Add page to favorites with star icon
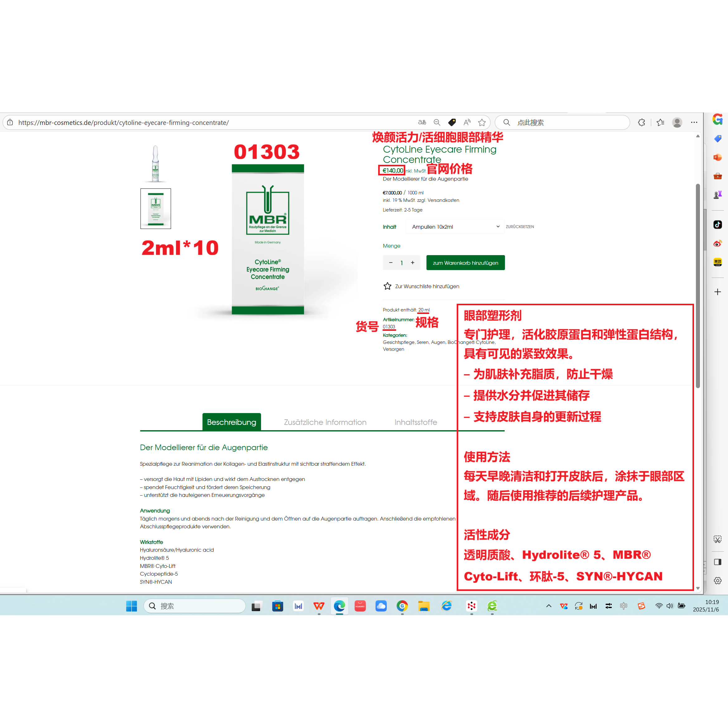Viewport: 728px width, 728px height. click(482, 122)
